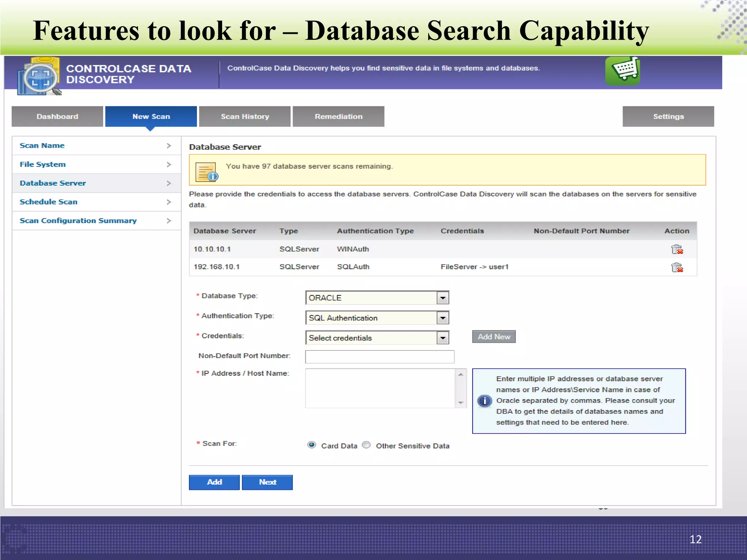This screenshot has width=747, height=560.
Task: Click the Action column header
Action: [677, 231]
